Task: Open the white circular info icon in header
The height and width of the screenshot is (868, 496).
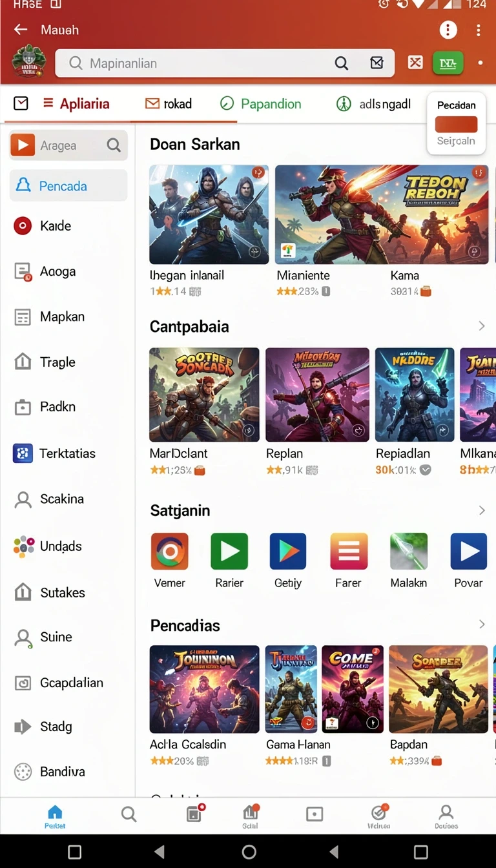Action: click(448, 30)
